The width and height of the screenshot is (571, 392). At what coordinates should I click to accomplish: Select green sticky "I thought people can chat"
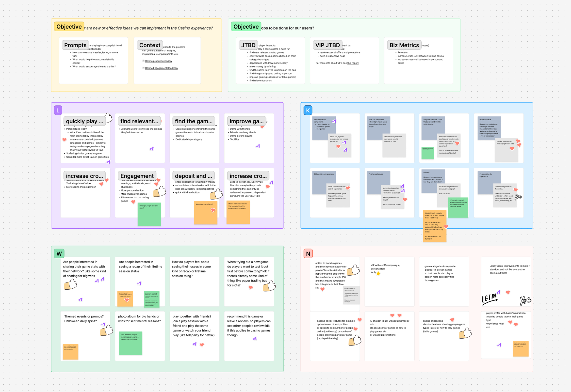(x=149, y=214)
